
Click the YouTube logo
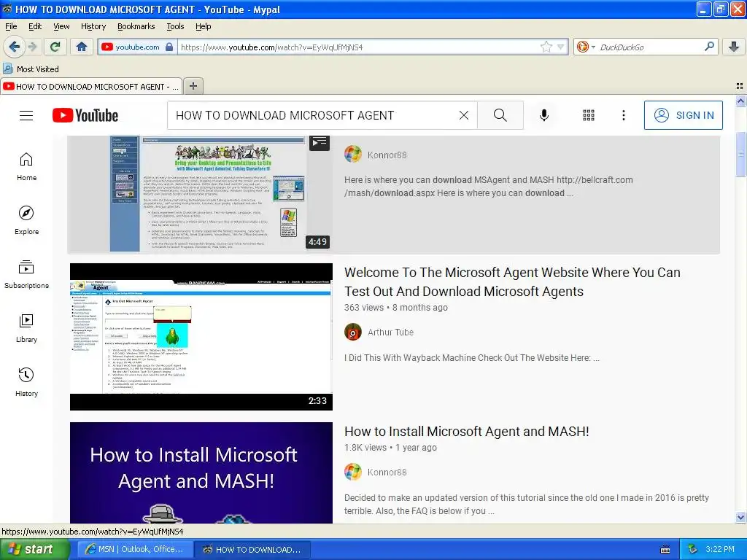coord(85,115)
